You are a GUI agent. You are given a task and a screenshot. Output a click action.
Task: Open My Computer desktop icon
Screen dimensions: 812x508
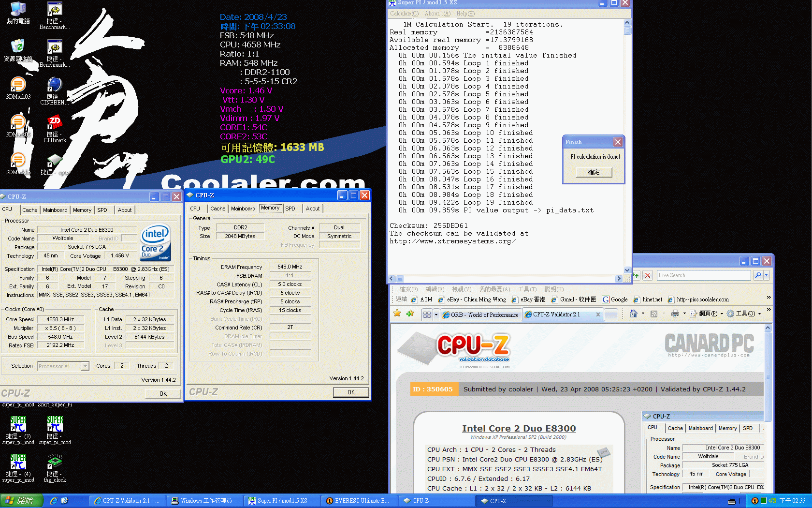coord(18,13)
